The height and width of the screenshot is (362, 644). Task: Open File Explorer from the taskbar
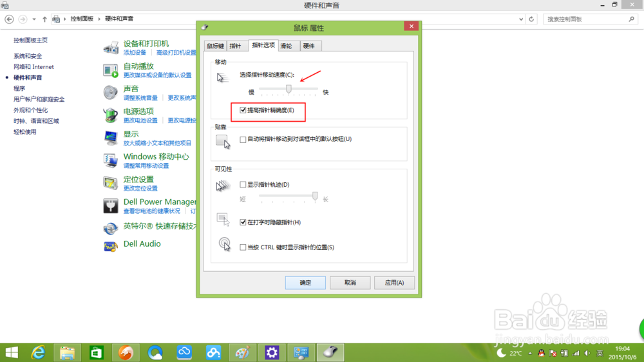pyautogui.click(x=67, y=352)
